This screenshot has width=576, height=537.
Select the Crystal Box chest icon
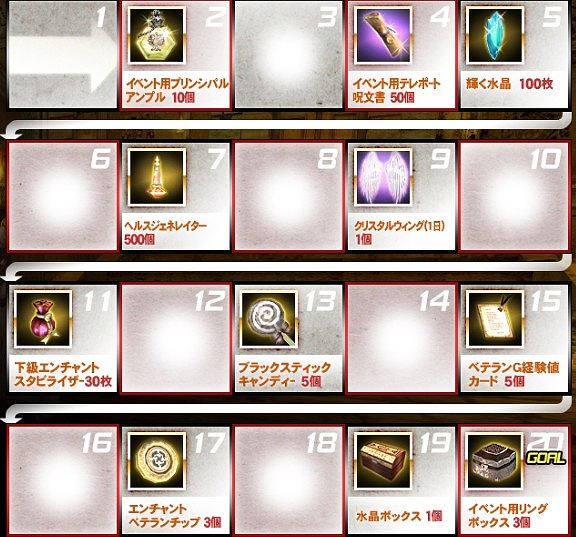click(x=382, y=461)
